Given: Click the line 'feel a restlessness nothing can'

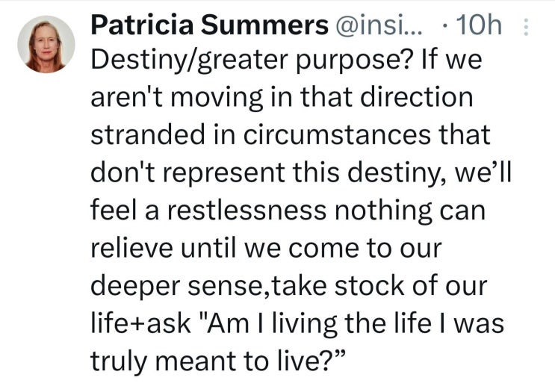Looking at the screenshot, I should (288, 211).
